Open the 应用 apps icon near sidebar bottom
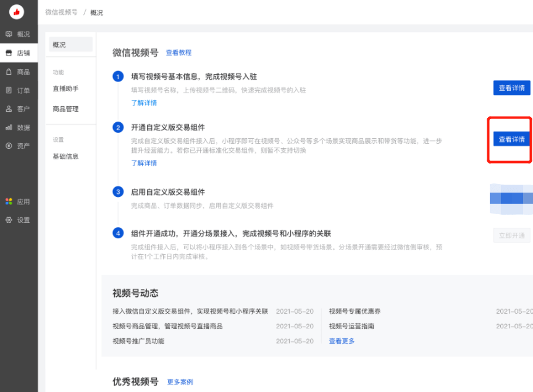Screen dimensions: 533x392 pos(19,201)
